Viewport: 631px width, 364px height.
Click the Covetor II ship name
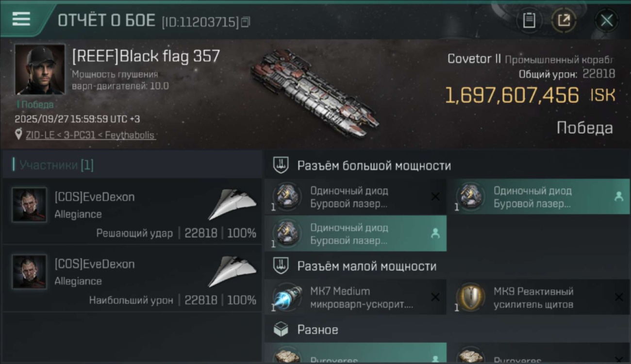pos(474,59)
